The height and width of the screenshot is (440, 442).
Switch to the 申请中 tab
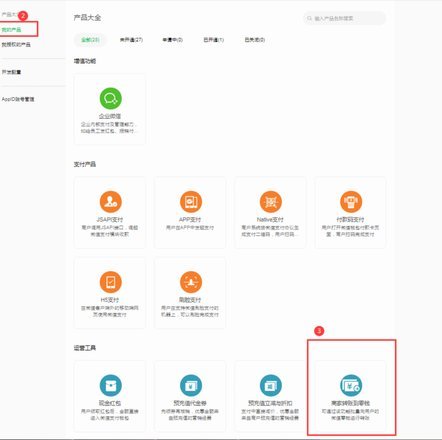pos(173,40)
